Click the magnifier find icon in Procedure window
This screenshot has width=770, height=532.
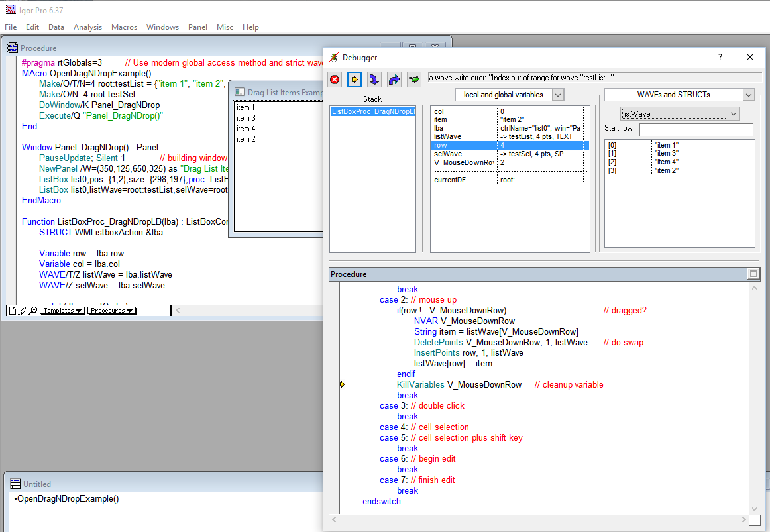click(x=33, y=311)
